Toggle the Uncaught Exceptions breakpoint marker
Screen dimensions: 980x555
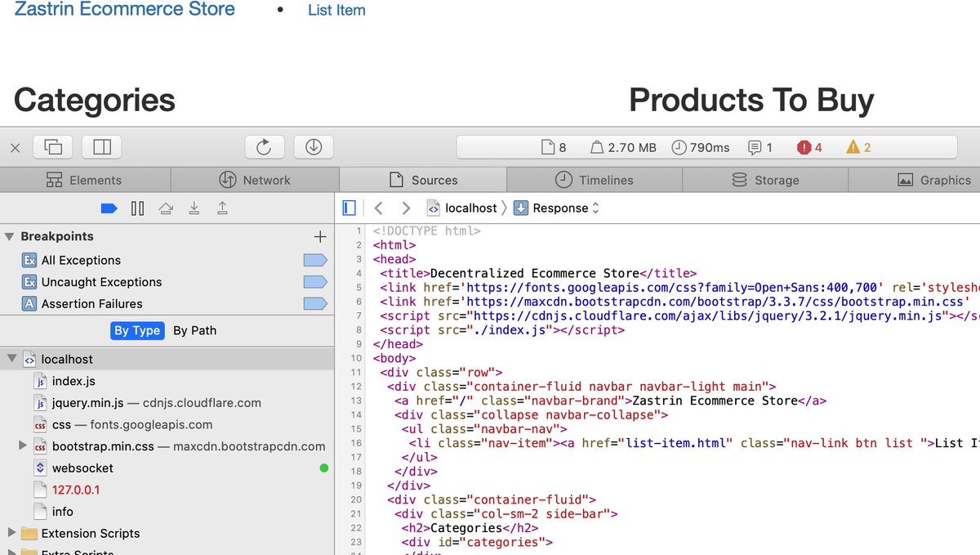(314, 282)
